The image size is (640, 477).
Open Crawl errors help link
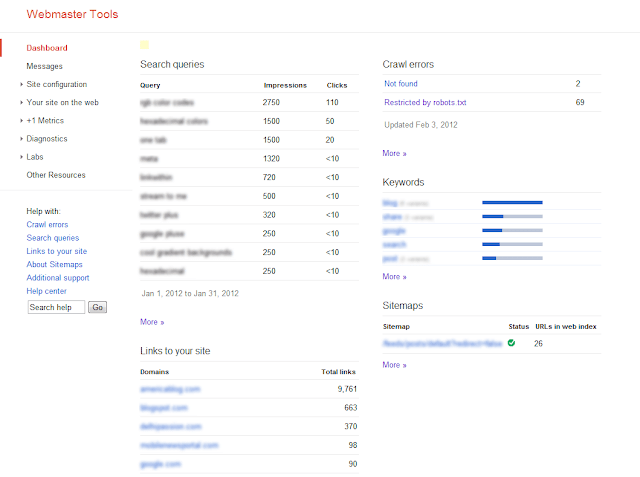(47, 225)
